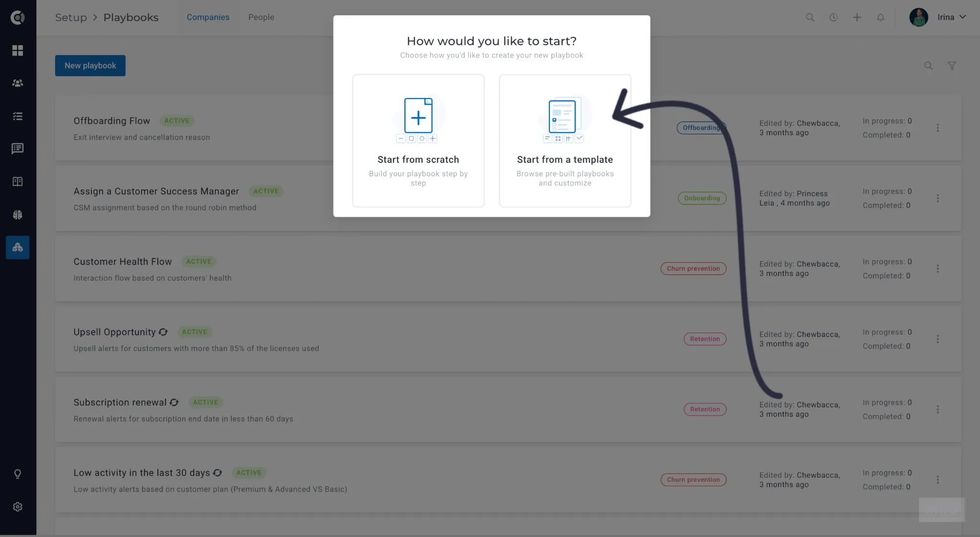Image resolution: width=980 pixels, height=537 pixels.
Task: Open the Customer Health Flow playbook
Action: (122, 262)
